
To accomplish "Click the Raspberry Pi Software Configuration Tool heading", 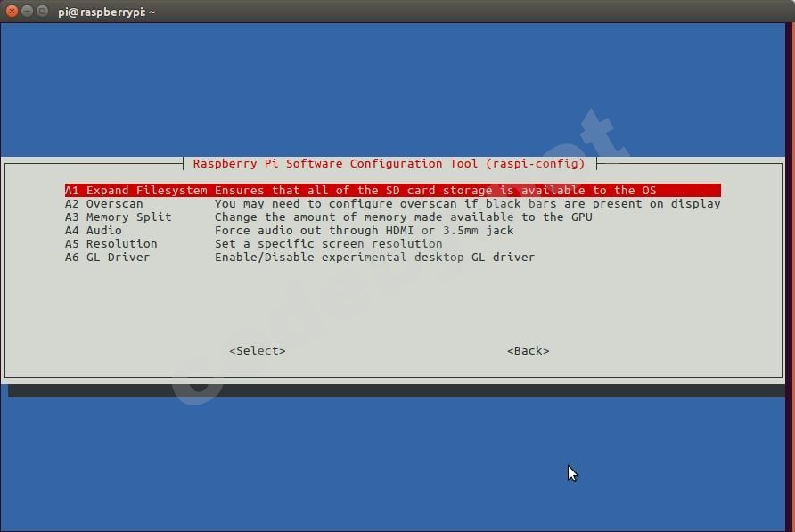I will click(389, 164).
